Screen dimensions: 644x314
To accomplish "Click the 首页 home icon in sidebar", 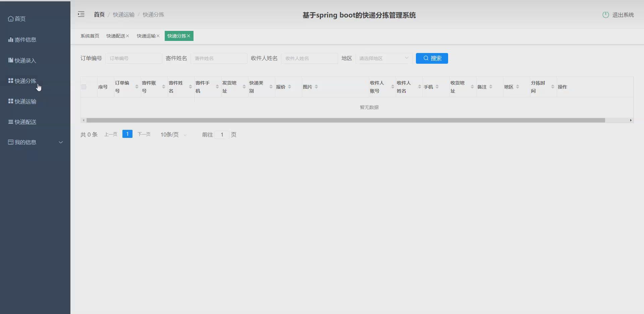I will tap(11, 19).
